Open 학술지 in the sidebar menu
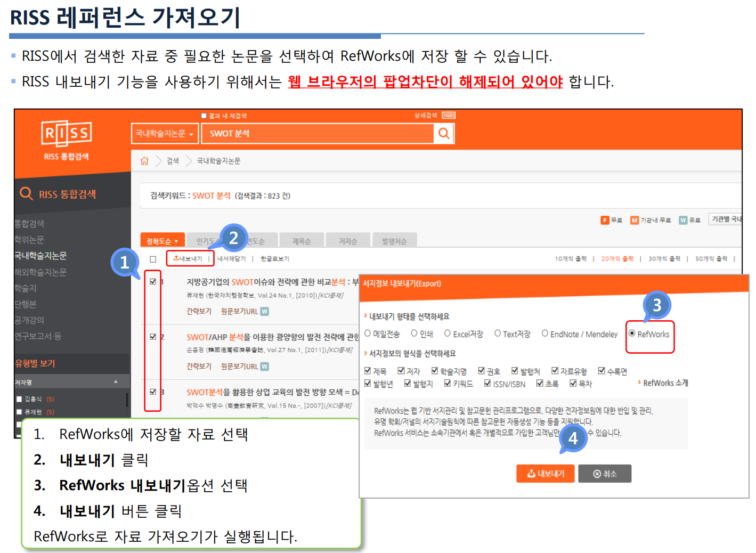The width and height of the screenshot is (756, 553). point(26,288)
